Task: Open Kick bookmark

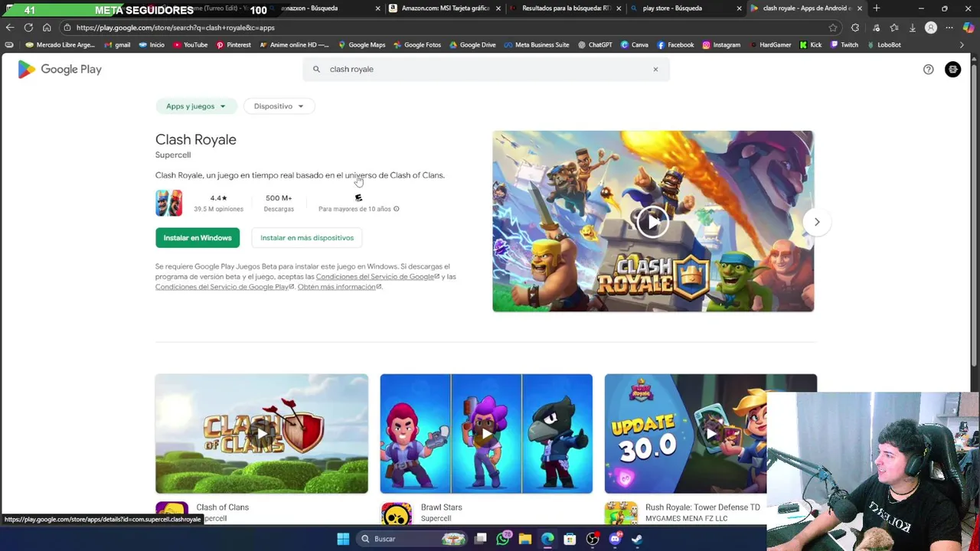Action: [x=811, y=45]
